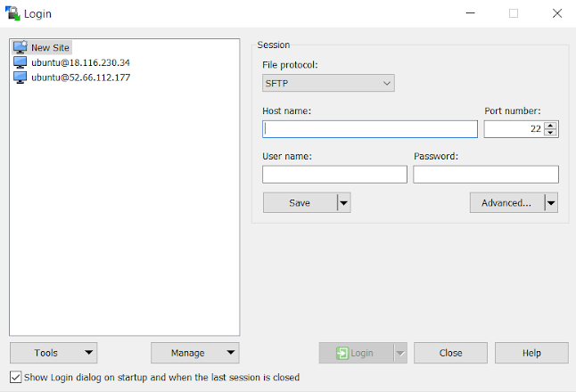Select the New Site entry
The image size is (576, 392).
pos(42,47)
